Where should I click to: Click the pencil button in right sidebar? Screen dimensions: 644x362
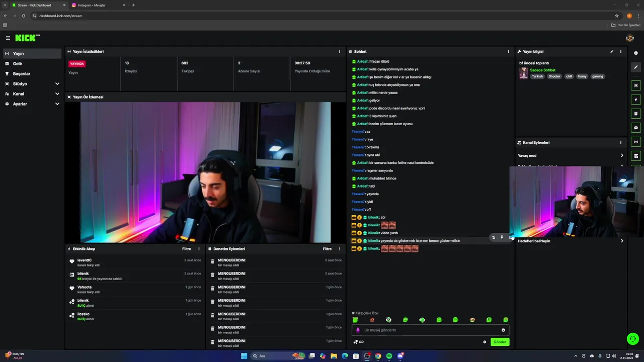pyautogui.click(x=636, y=67)
